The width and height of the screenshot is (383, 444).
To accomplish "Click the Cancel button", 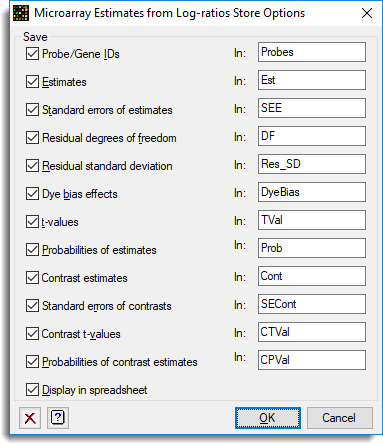I will [x=340, y=418].
